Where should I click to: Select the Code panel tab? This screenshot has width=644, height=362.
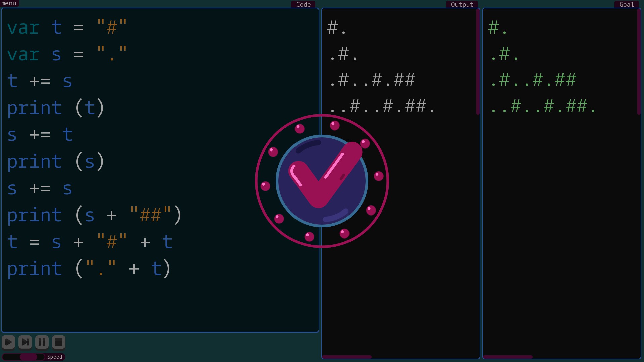pyautogui.click(x=303, y=4)
